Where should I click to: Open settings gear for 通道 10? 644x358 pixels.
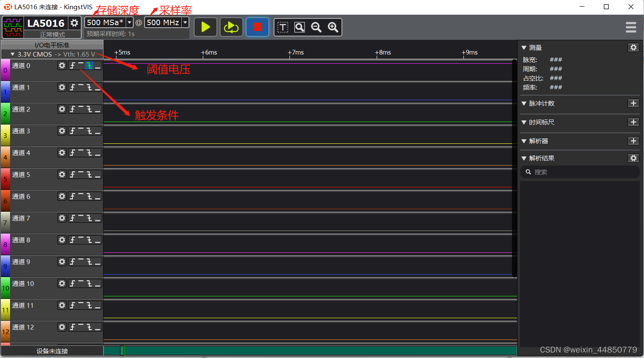62,283
